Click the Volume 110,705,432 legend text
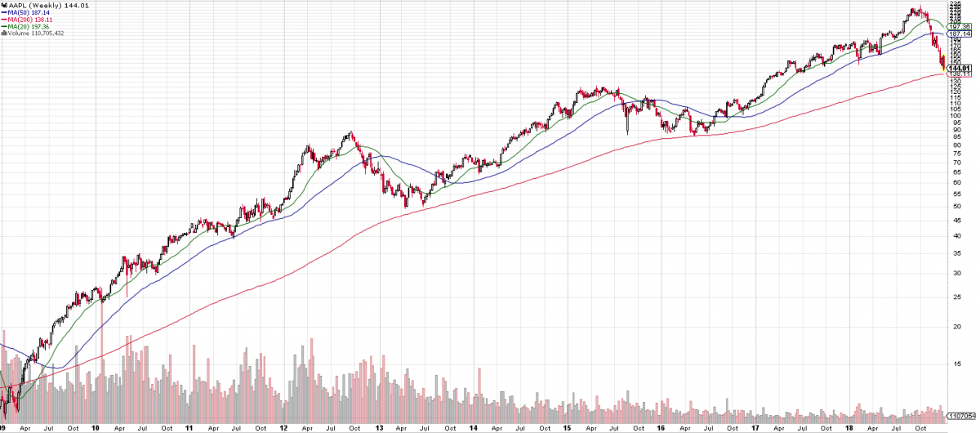980x433 pixels. tap(38, 33)
